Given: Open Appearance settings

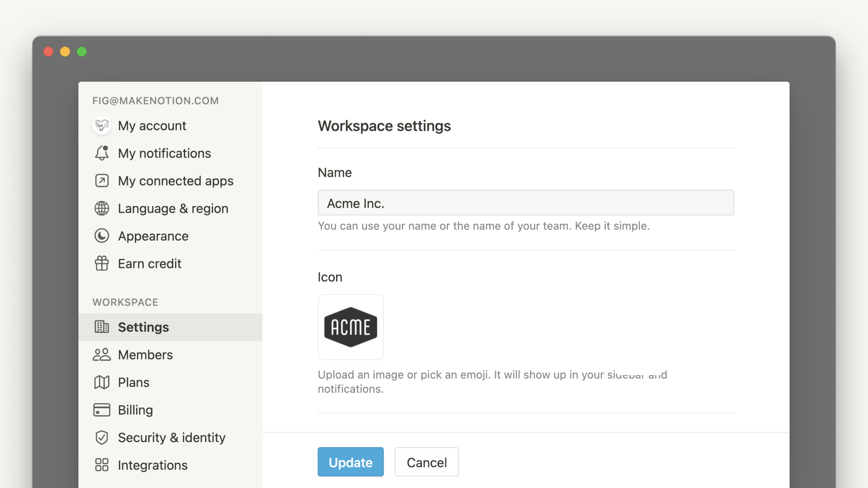Looking at the screenshot, I should point(154,236).
